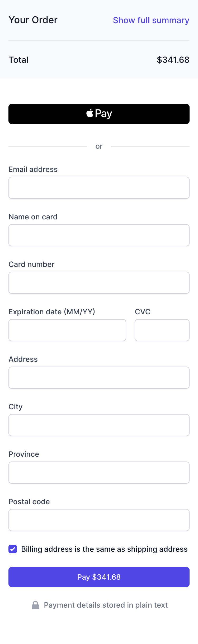Click the Your Order heading
Viewport: 198px width, 644px height.
[33, 20]
